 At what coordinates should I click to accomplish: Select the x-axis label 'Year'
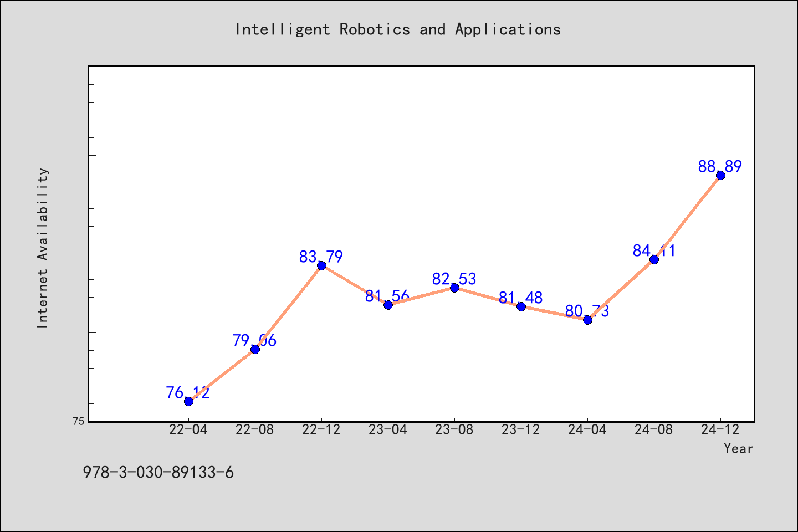(738, 448)
